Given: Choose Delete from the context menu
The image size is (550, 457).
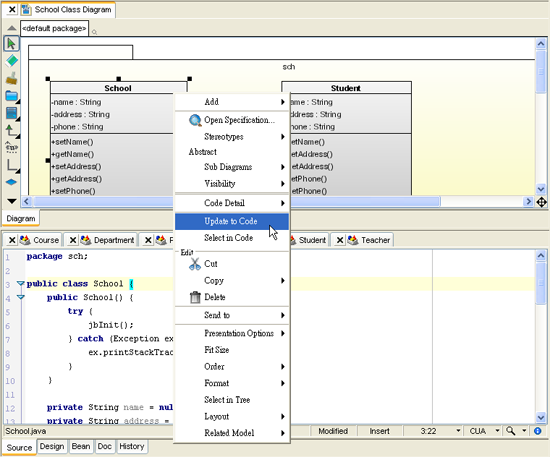Looking at the screenshot, I should click(232, 297).
